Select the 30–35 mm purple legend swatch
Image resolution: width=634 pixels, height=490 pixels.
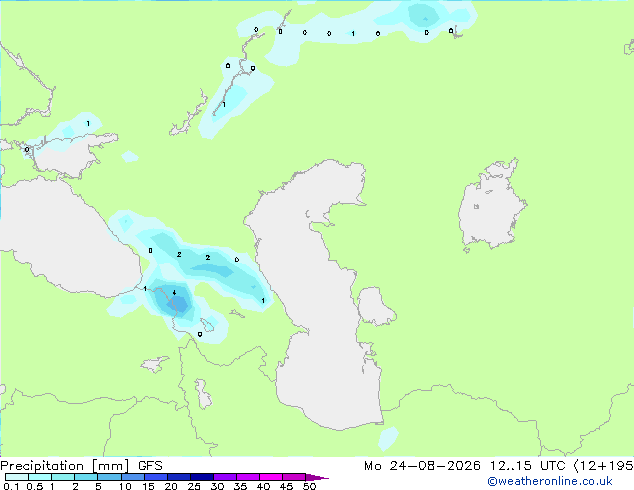click(x=225, y=477)
